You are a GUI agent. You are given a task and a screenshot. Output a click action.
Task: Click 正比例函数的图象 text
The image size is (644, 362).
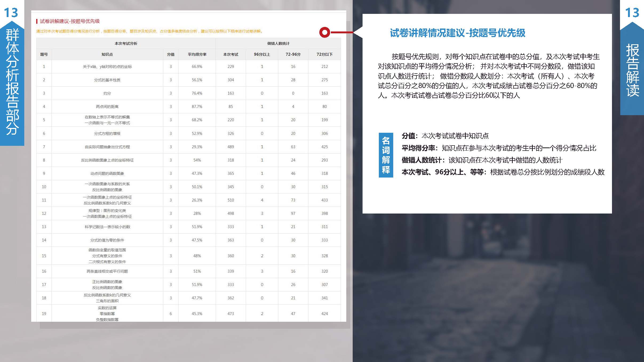[107, 282]
